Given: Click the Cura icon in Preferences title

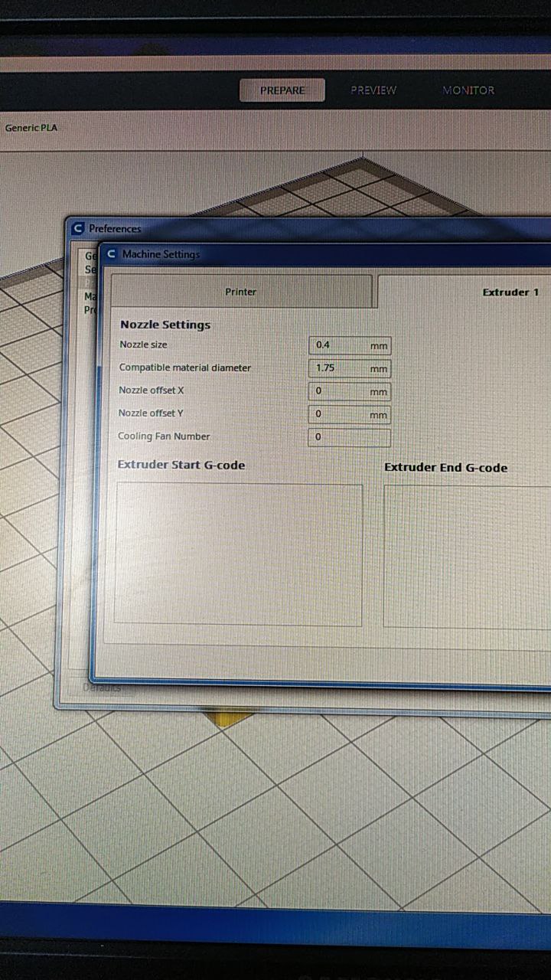Looking at the screenshot, I should click(x=77, y=228).
